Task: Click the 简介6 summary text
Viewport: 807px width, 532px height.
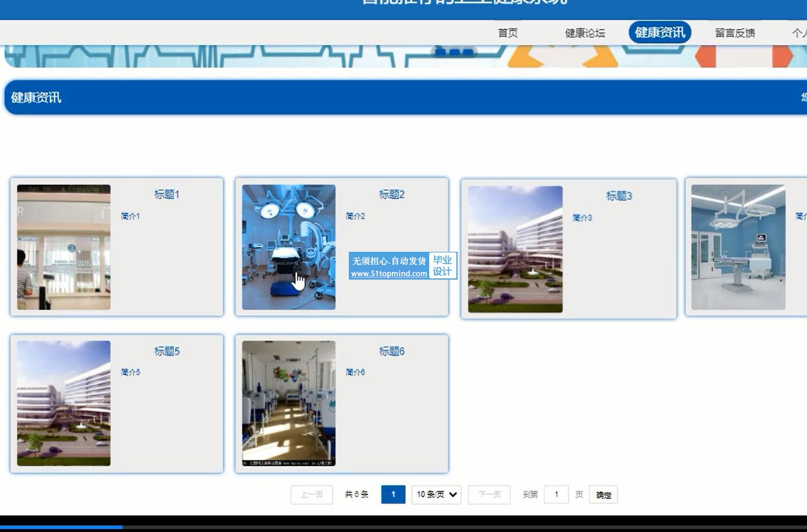Action: click(355, 372)
